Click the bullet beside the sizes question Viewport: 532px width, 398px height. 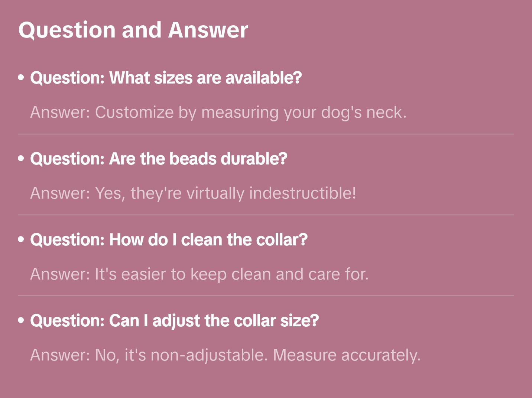[x=21, y=78]
